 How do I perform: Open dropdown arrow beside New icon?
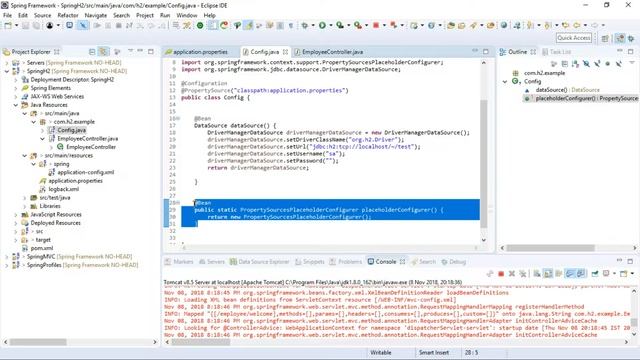(x=16, y=25)
